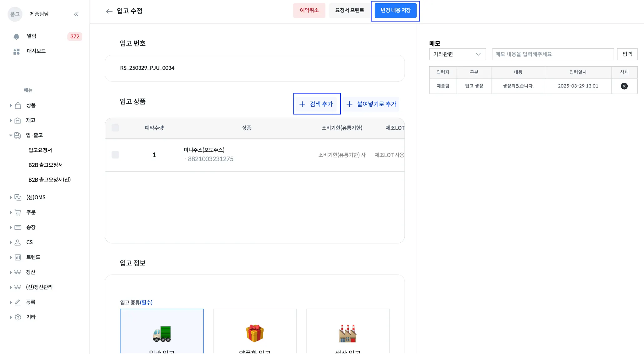The image size is (644, 354).
Task: Go to B2B 출고요청서(신) menu item
Action: (49, 180)
